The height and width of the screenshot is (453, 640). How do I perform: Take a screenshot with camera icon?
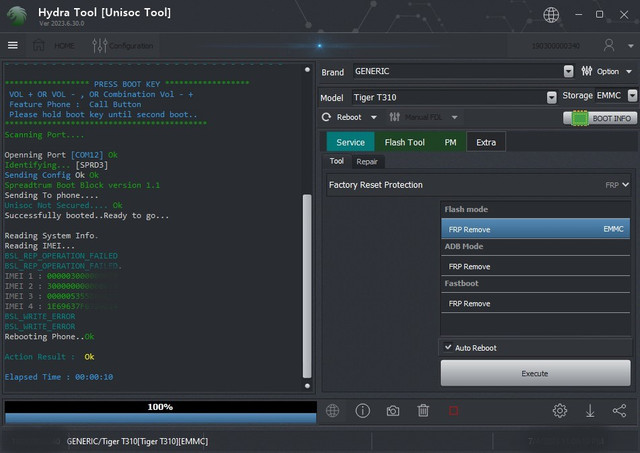(393, 410)
